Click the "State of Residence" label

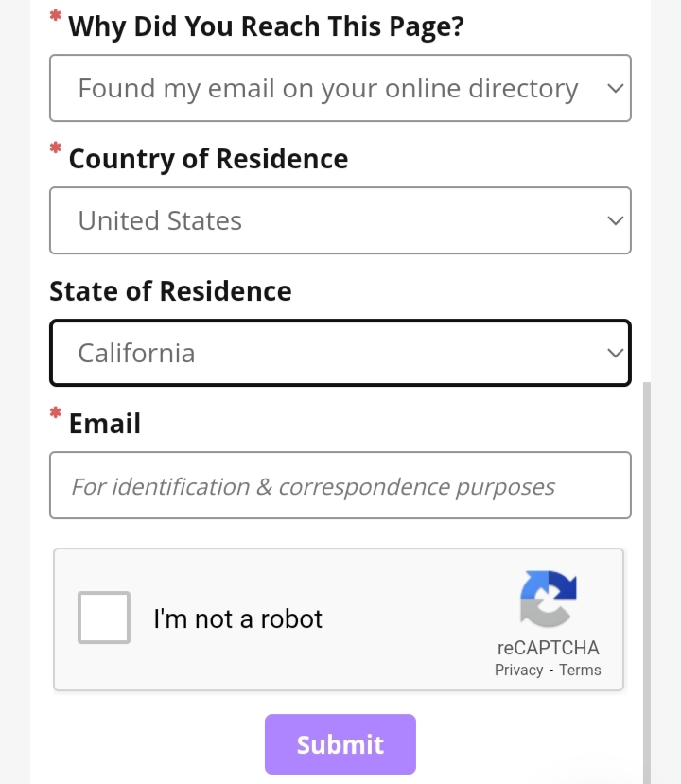[170, 291]
